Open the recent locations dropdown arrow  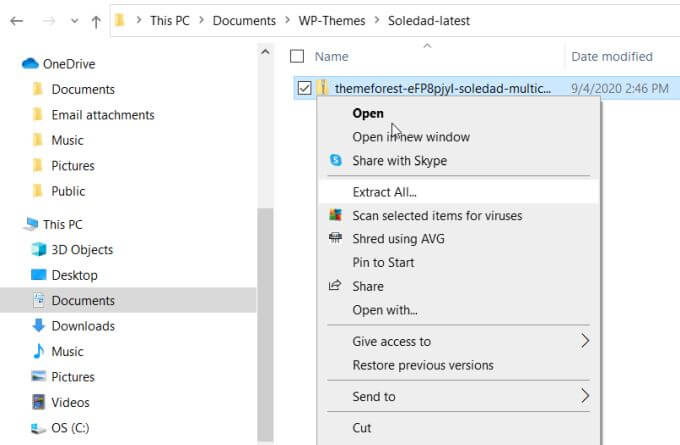point(74,21)
